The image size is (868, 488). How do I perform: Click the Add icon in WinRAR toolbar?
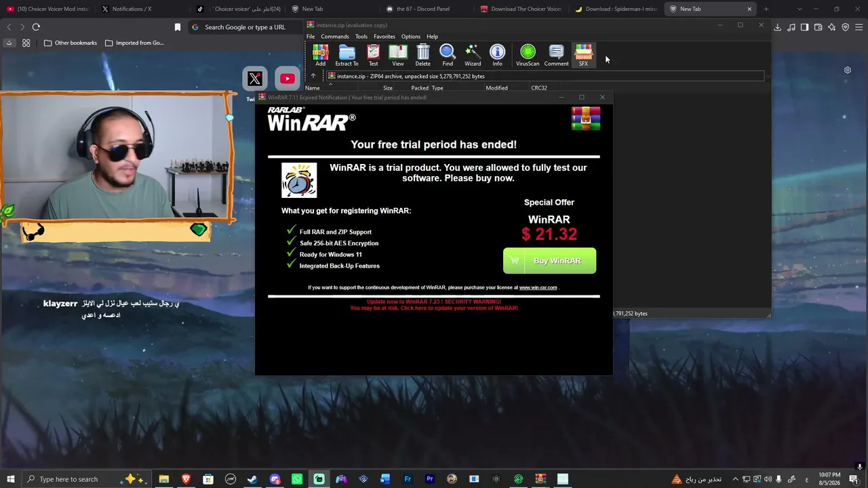tap(320, 55)
